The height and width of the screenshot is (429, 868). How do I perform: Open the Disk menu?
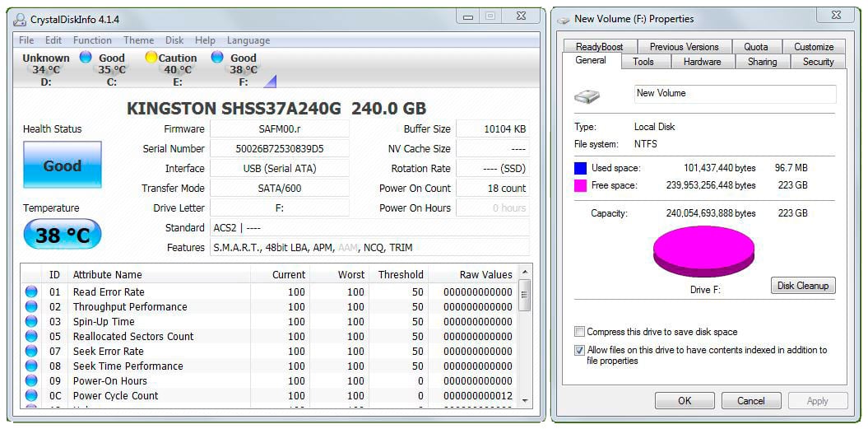point(174,40)
